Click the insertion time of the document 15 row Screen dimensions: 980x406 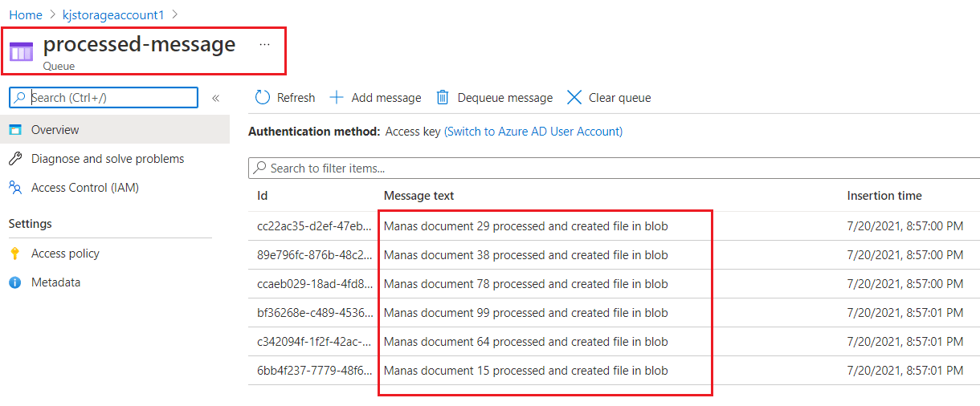(905, 371)
